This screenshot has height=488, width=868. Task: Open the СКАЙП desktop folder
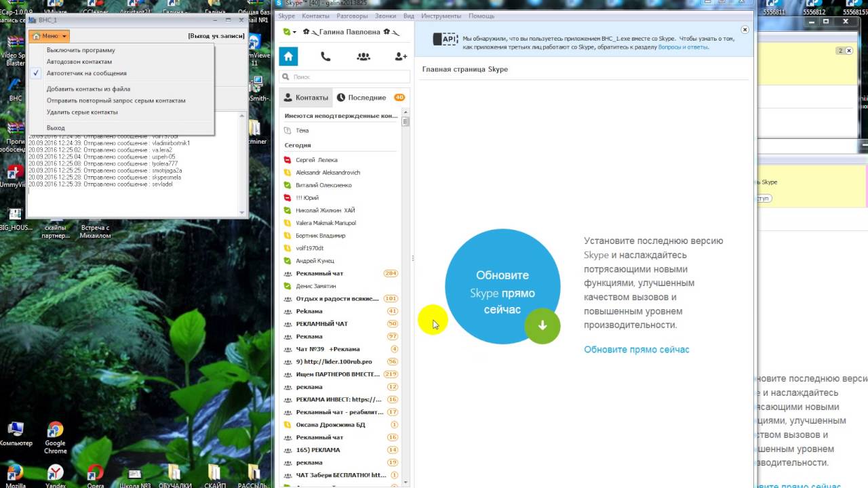[214, 475]
